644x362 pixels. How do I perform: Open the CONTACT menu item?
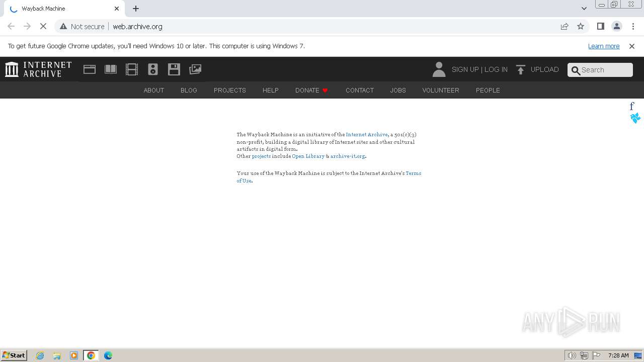point(360,90)
